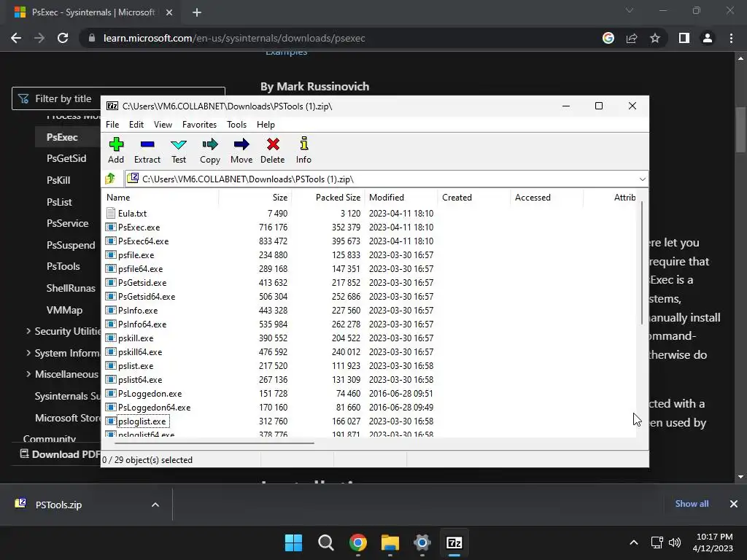Open the Windows Start menu
This screenshot has width=747, height=560.
pos(293,542)
